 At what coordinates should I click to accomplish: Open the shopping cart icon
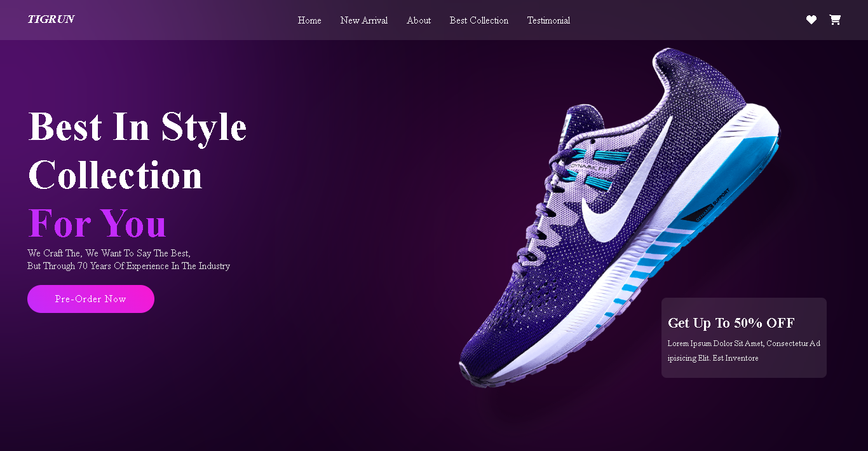coord(835,20)
